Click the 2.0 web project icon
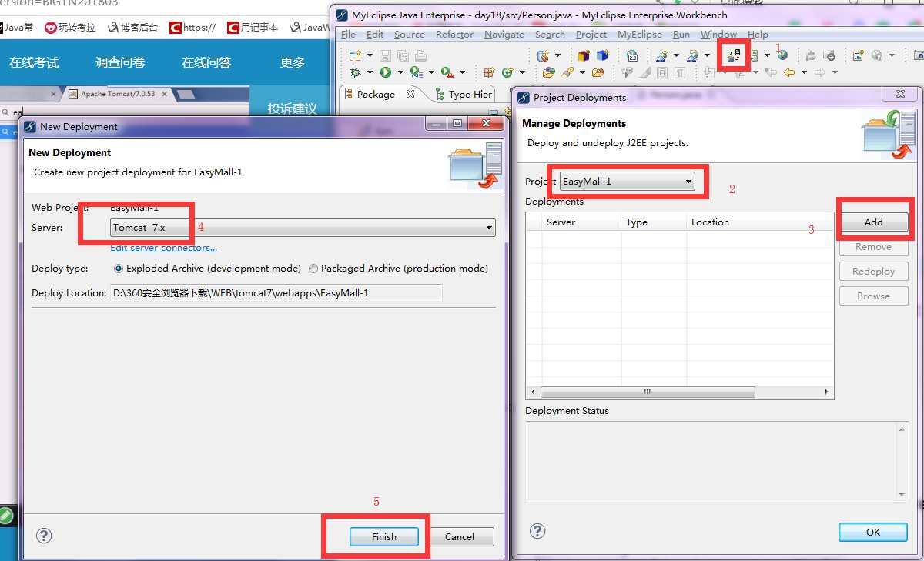924x561 pixels. coord(632,55)
